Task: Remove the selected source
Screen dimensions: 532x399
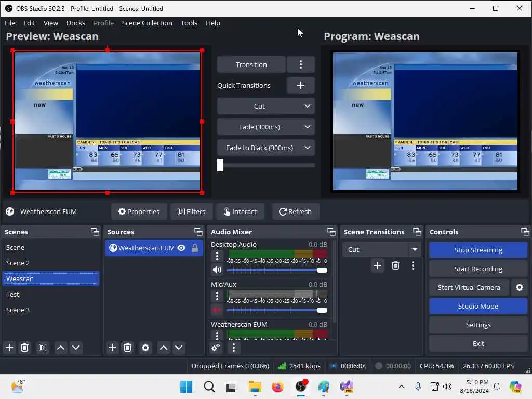Action: click(128, 348)
